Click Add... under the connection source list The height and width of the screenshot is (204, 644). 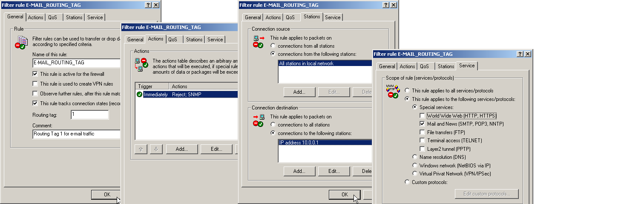299,92
